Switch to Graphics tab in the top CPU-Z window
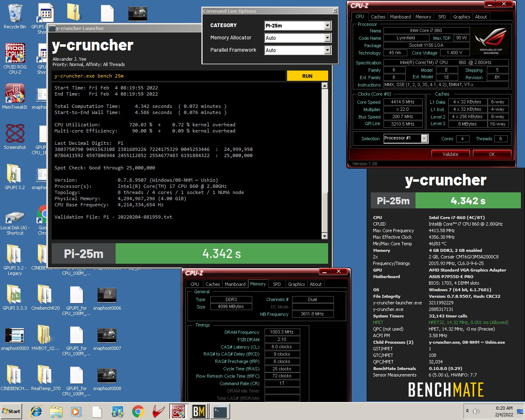The height and width of the screenshot is (420, 525). (x=461, y=17)
